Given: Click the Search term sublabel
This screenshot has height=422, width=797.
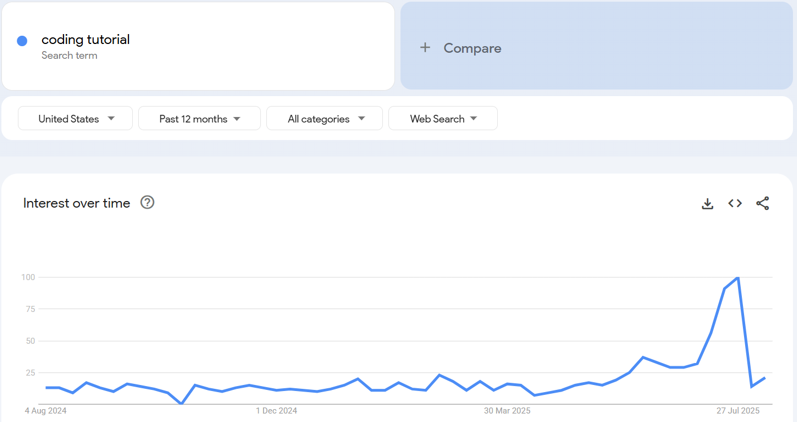Looking at the screenshot, I should [x=69, y=56].
